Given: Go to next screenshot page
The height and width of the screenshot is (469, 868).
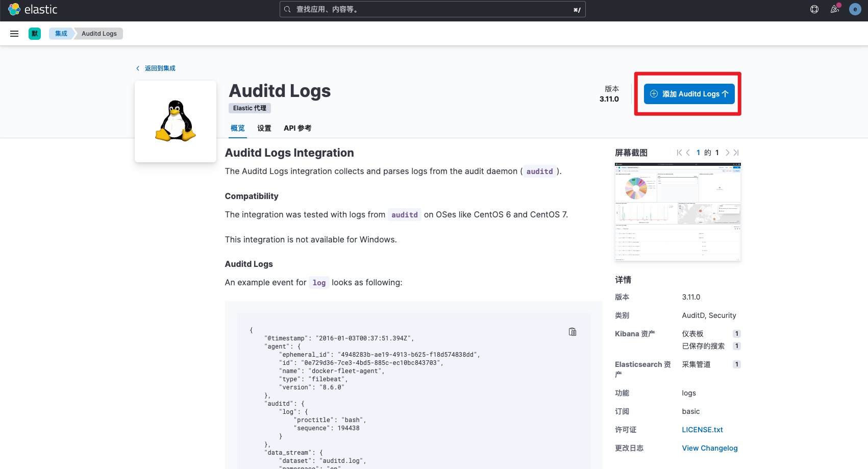Looking at the screenshot, I should click(x=728, y=153).
